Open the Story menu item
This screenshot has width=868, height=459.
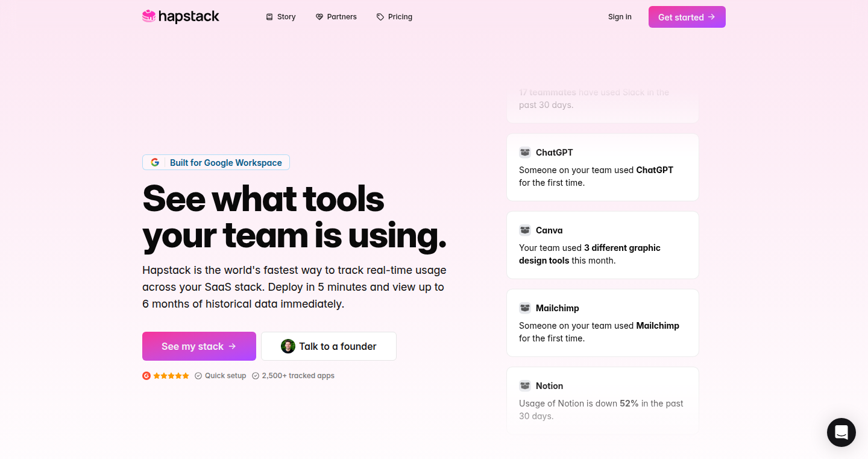click(x=281, y=17)
